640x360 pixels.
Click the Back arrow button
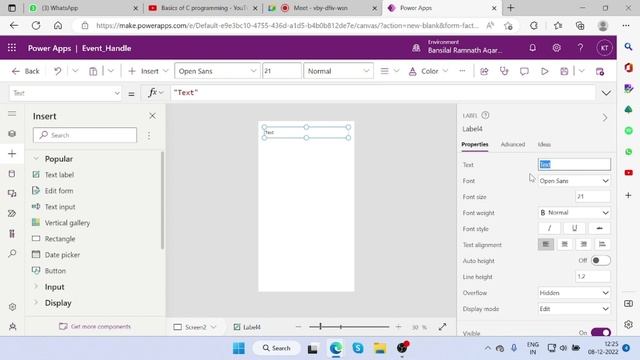pos(25,71)
